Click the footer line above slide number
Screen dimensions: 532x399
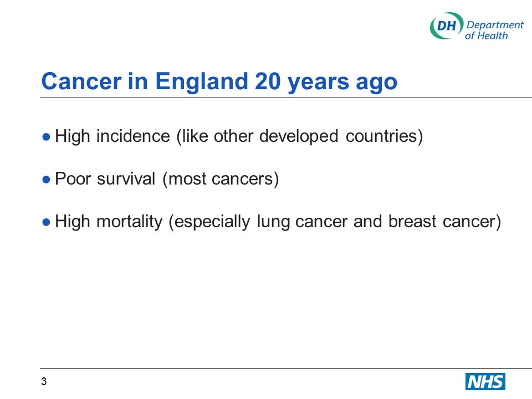(x=286, y=368)
